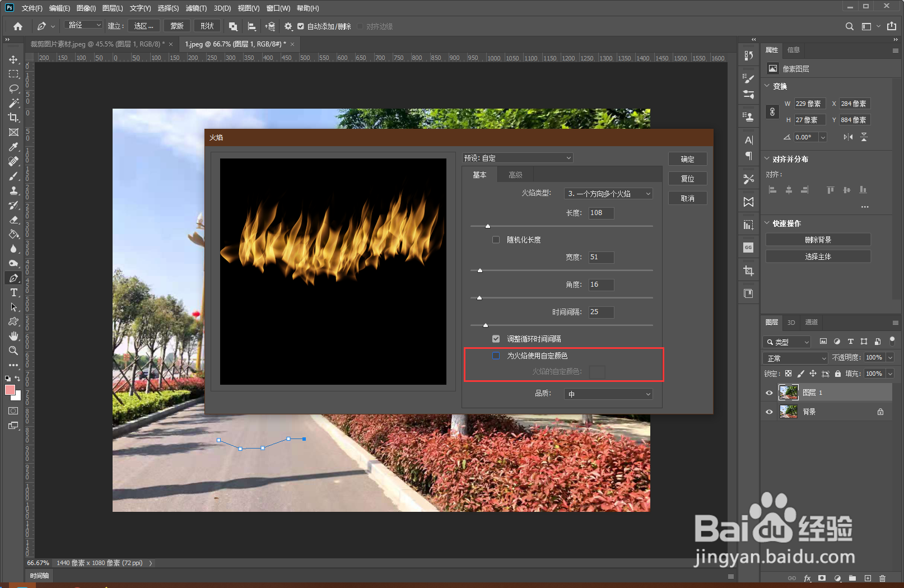The image size is (904, 588).
Task: Select the Crop tool
Action: click(x=13, y=118)
